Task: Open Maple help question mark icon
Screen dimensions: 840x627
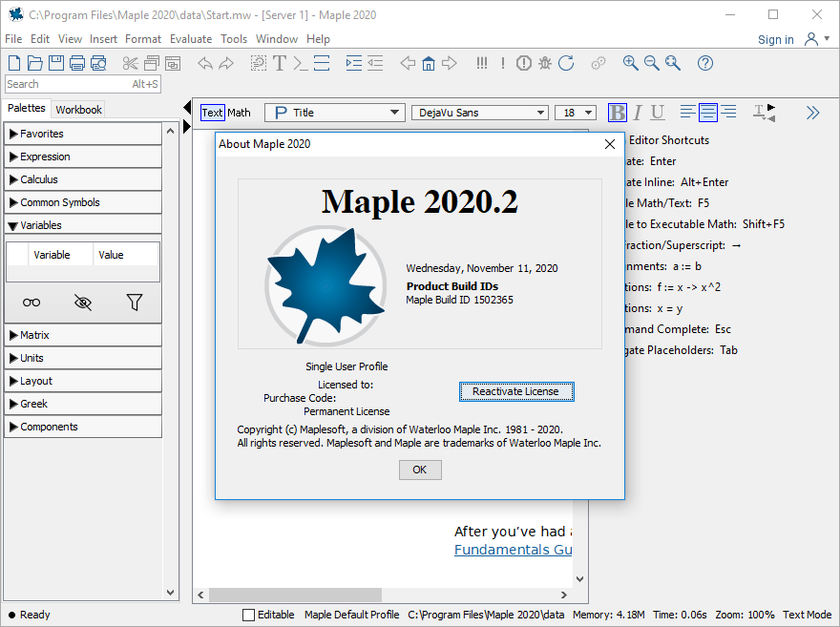Action: (705, 63)
